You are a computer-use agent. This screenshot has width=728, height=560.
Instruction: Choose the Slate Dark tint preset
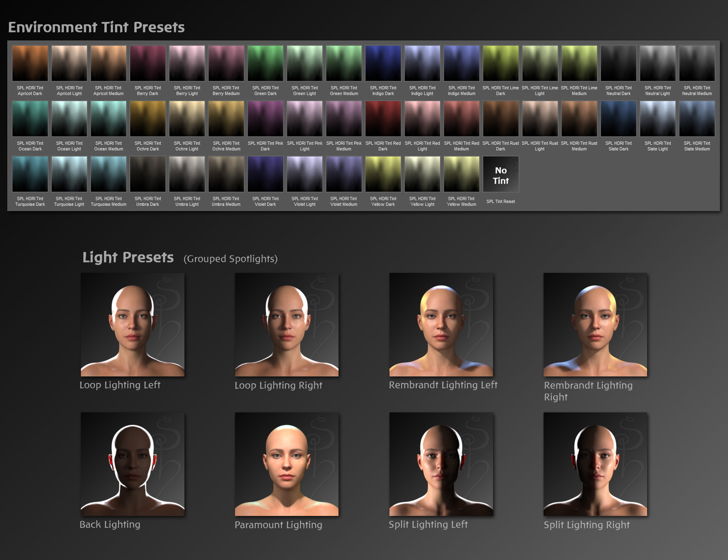tap(618, 118)
